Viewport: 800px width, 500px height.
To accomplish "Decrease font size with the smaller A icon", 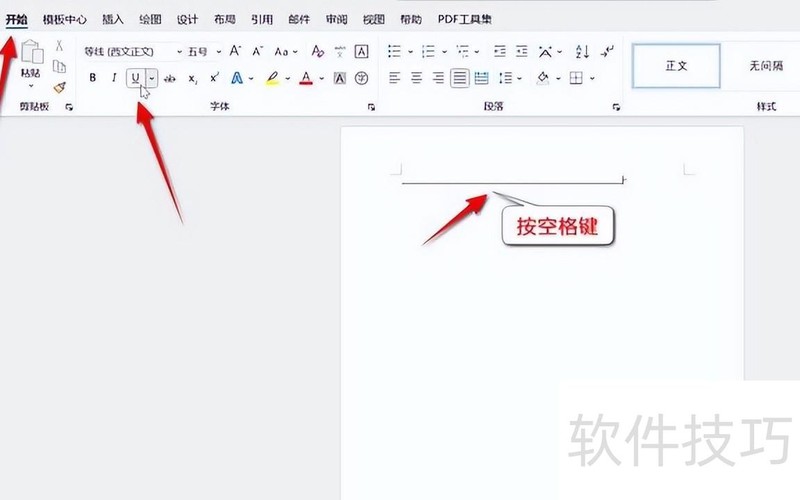I will click(257, 51).
